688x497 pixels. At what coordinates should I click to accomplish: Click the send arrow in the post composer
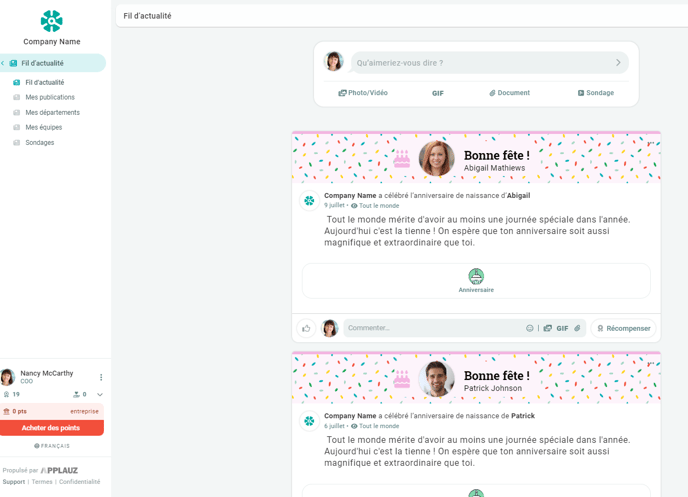click(x=618, y=63)
